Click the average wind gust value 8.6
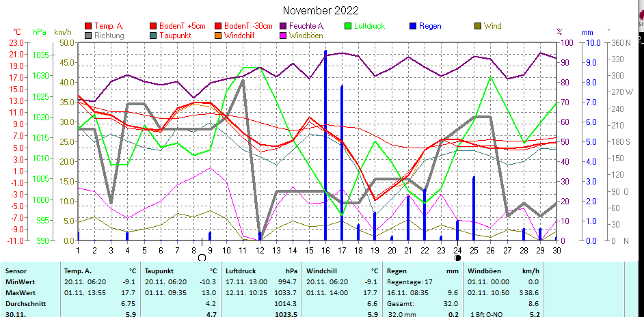The image size is (644, 317). click(534, 304)
